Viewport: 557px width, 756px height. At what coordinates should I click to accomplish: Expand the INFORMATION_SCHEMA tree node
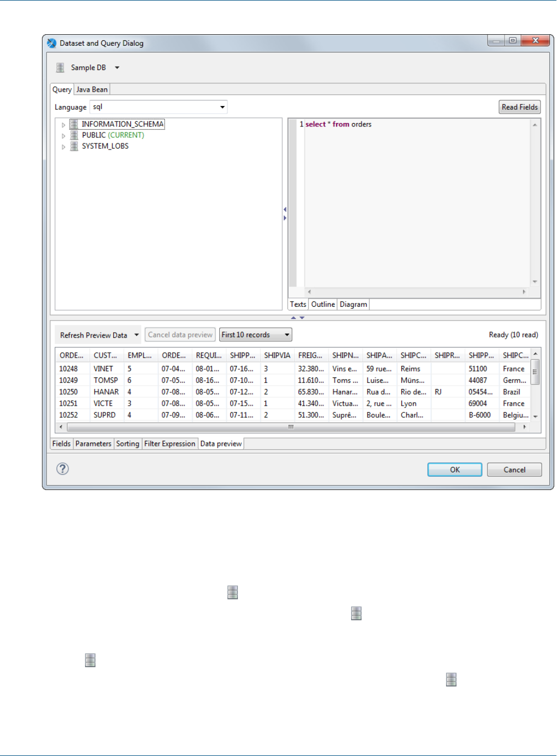click(x=63, y=125)
